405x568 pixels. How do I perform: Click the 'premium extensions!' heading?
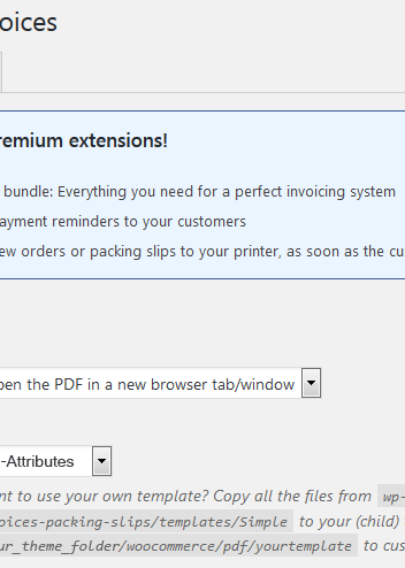click(x=83, y=141)
